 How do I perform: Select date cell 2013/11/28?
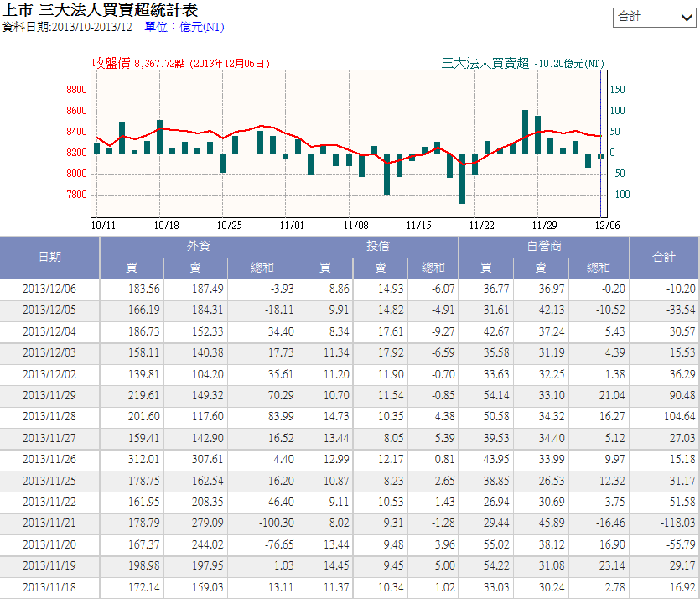click(x=49, y=417)
